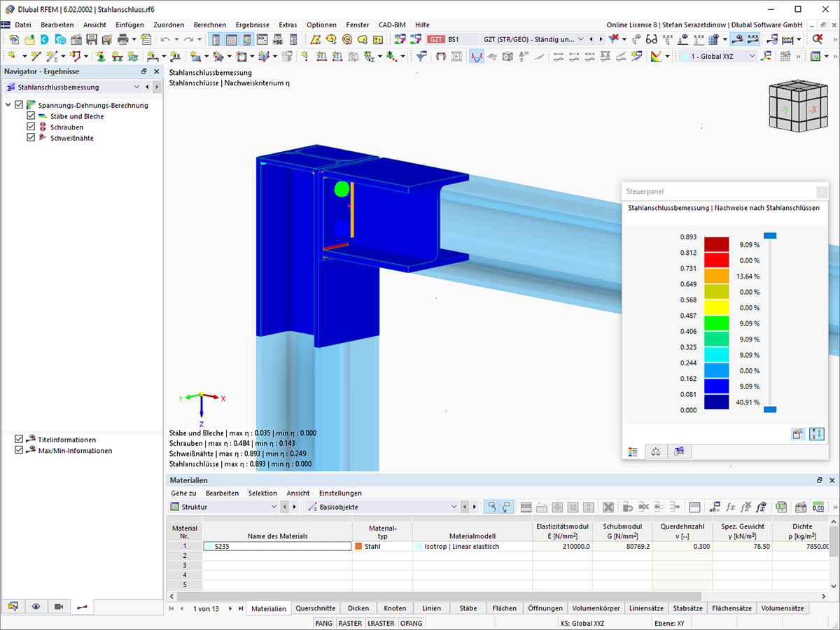Screen dimensions: 840x630
Task: Toggle Titelinformationen checkbox
Action: pyautogui.click(x=19, y=440)
